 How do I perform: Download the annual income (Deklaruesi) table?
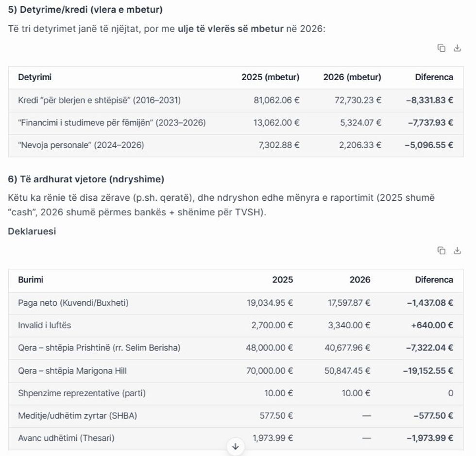coord(457,251)
